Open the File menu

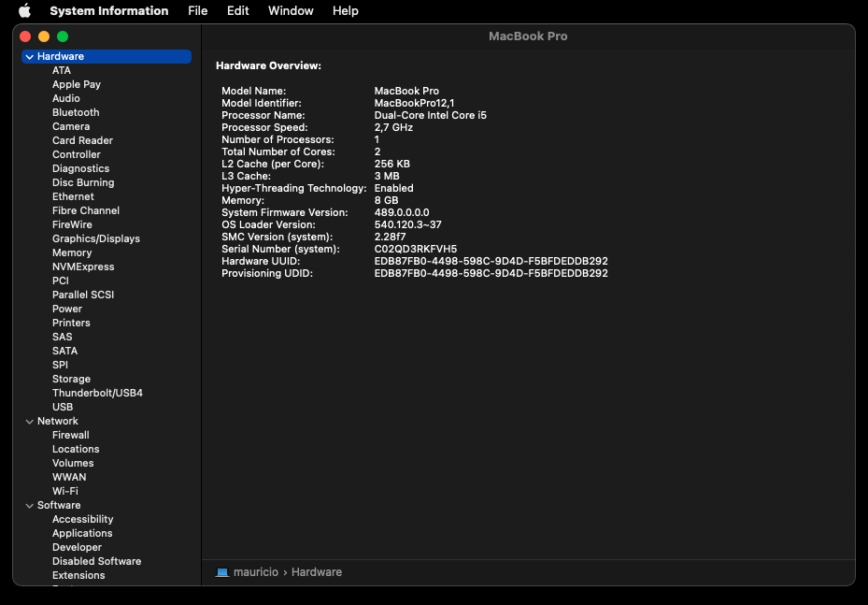(x=197, y=11)
